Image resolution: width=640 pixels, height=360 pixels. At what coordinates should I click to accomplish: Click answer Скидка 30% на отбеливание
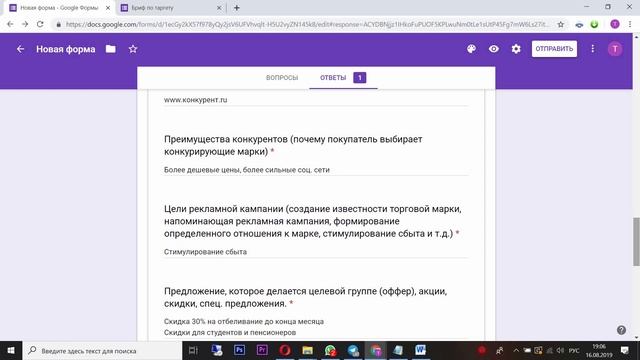point(244,322)
